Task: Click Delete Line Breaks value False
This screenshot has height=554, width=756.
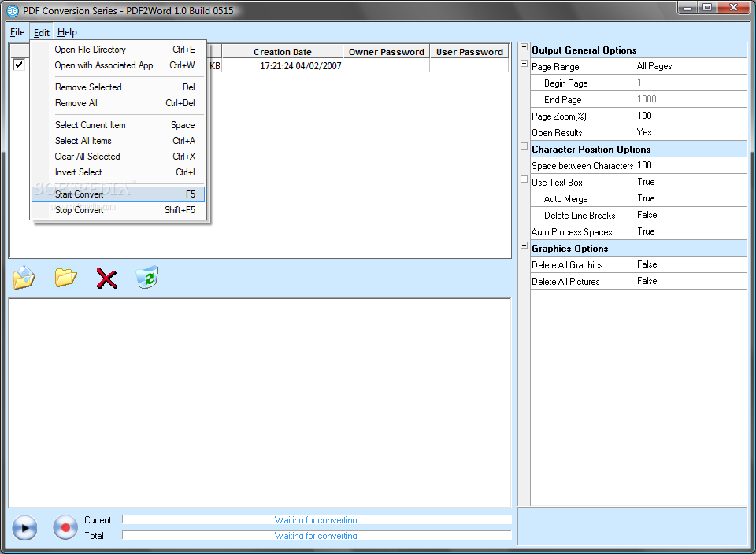Action: tap(691, 215)
